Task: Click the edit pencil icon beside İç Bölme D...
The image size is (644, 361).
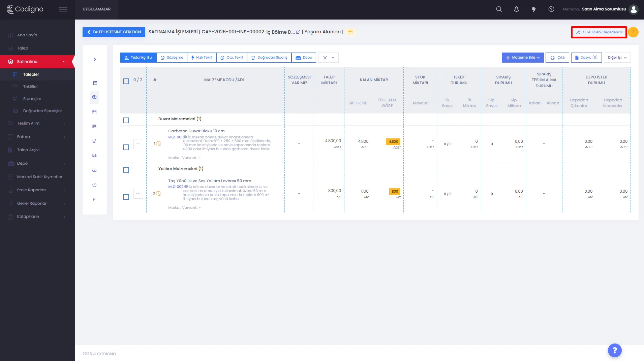Action: [298, 32]
